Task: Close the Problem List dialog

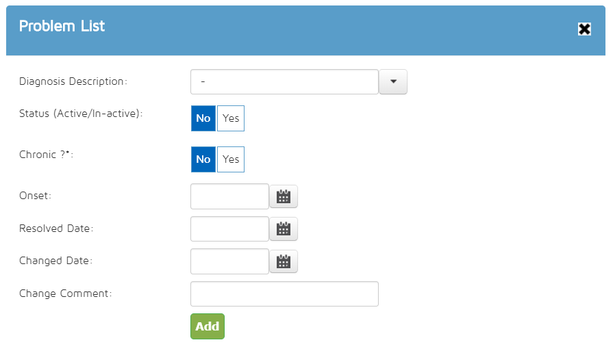Action: [x=584, y=29]
